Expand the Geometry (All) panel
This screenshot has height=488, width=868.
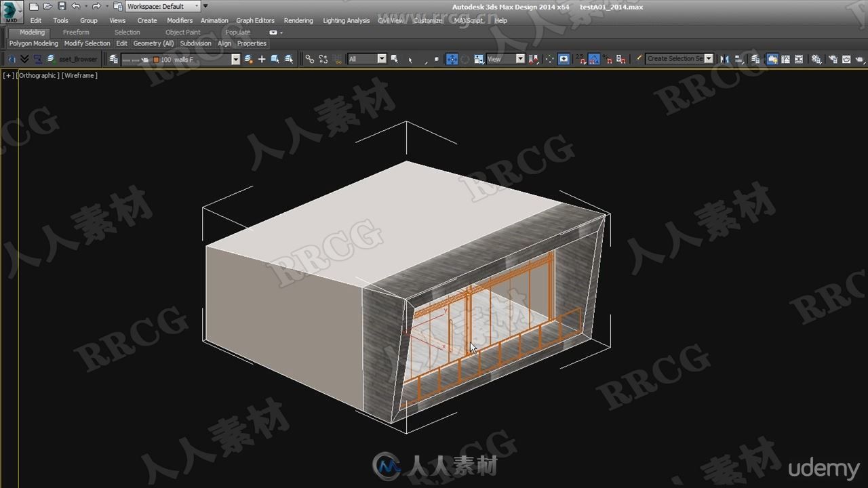point(153,43)
